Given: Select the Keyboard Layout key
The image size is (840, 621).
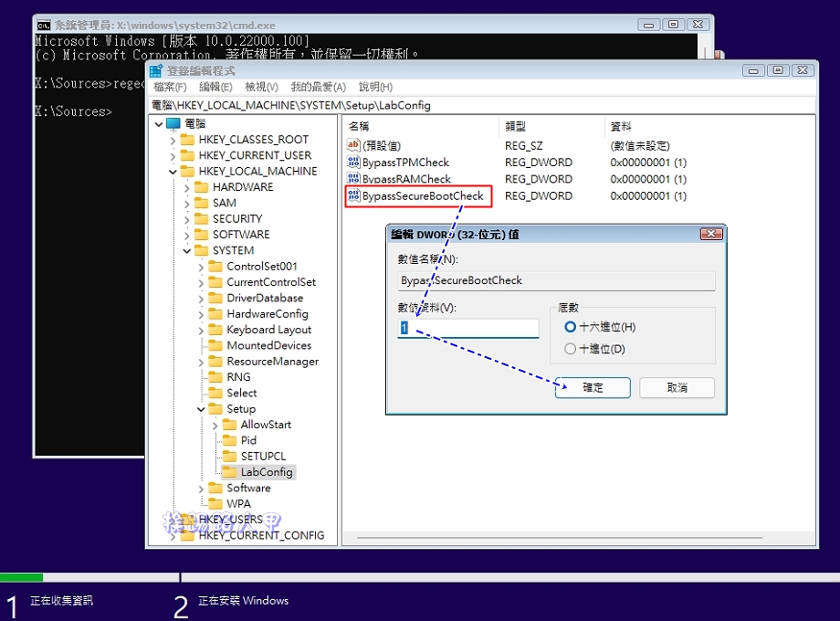Looking at the screenshot, I should tap(269, 330).
